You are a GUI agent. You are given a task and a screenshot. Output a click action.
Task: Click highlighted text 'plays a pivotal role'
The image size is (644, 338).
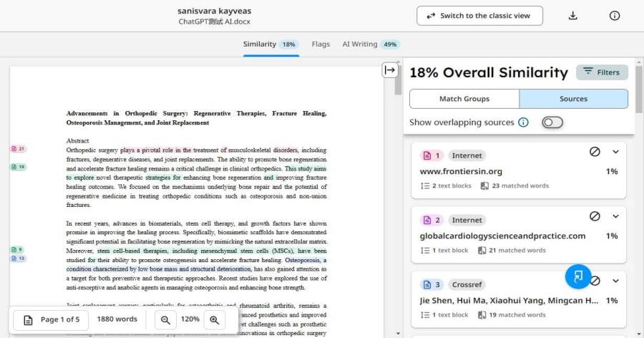tap(147, 150)
